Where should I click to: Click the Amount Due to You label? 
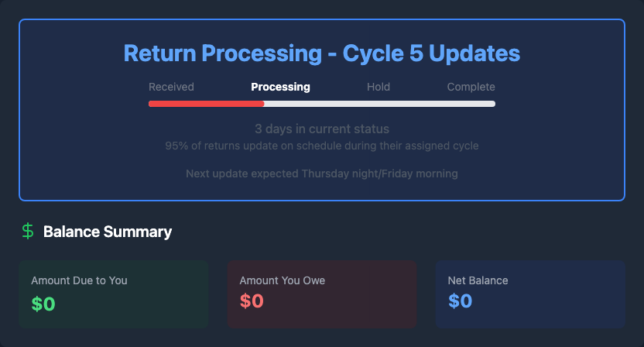point(79,280)
